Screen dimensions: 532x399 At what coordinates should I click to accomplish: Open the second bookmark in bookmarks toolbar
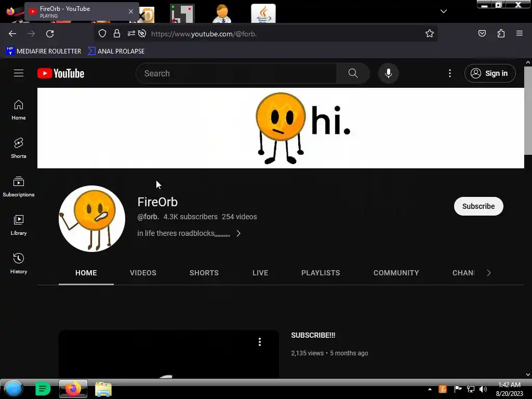tap(116, 51)
